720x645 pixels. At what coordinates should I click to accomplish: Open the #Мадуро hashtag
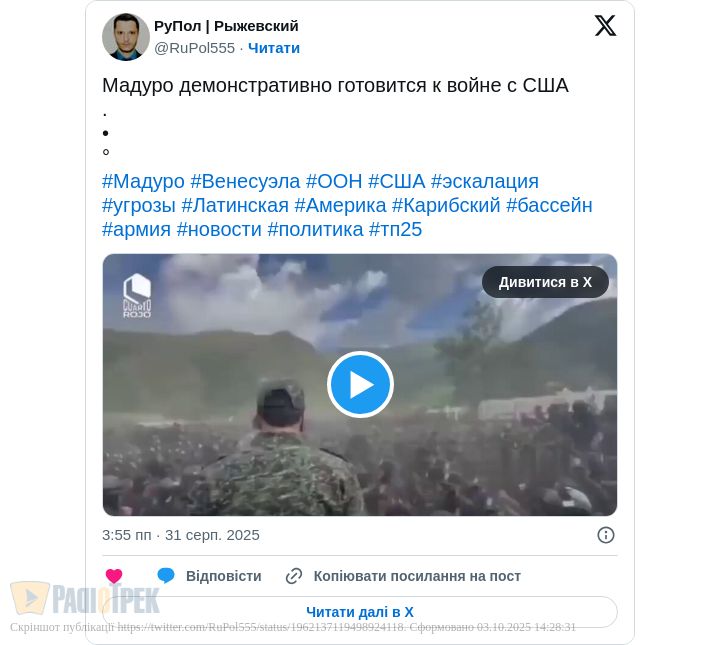click(x=143, y=181)
